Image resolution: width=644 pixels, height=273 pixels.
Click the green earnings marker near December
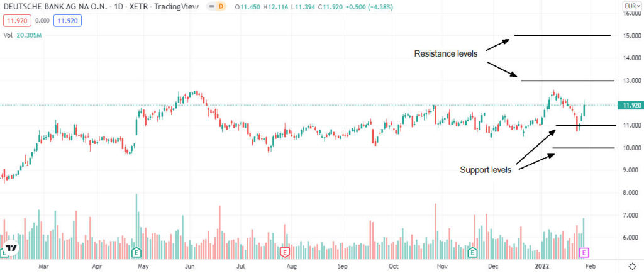473,252
